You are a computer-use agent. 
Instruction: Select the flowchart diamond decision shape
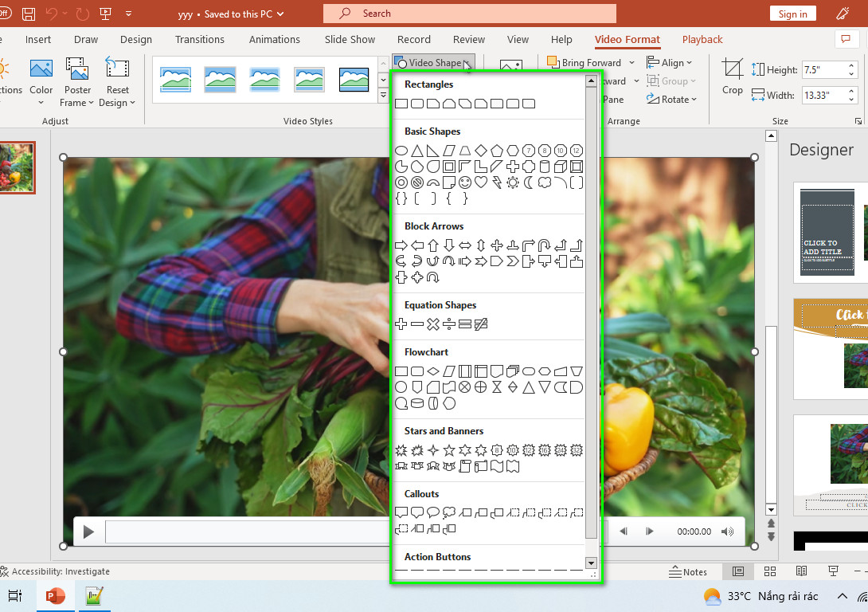[x=433, y=371]
